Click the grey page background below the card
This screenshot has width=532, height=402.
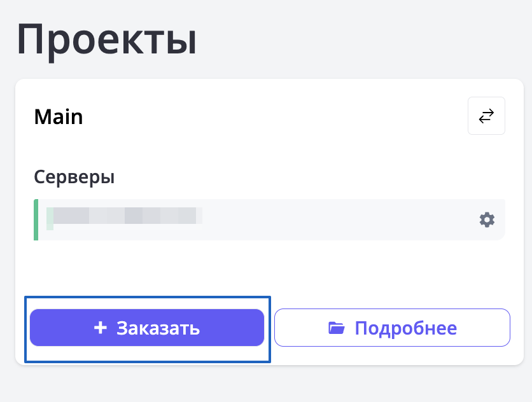pos(267,385)
